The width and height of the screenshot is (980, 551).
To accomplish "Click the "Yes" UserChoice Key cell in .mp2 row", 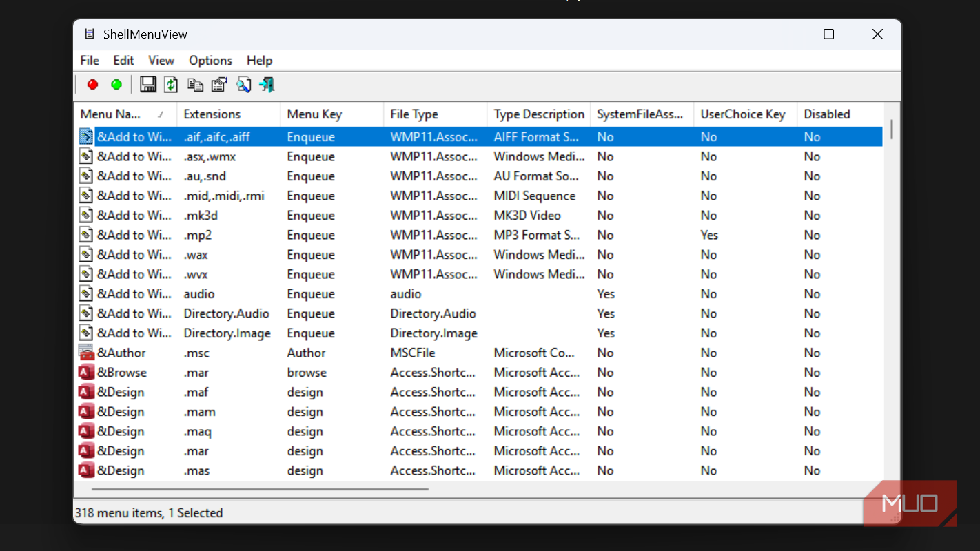I will coord(709,235).
